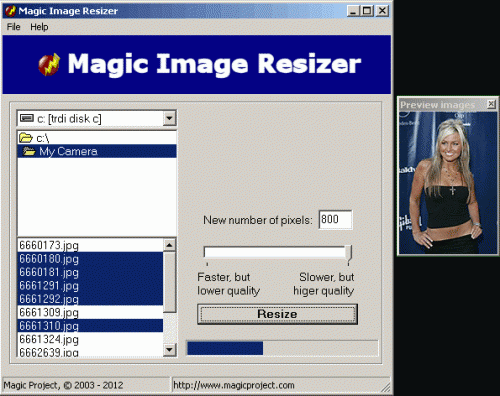The height and width of the screenshot is (396, 500).
Task: Click the title bar app icon
Action: 10,11
